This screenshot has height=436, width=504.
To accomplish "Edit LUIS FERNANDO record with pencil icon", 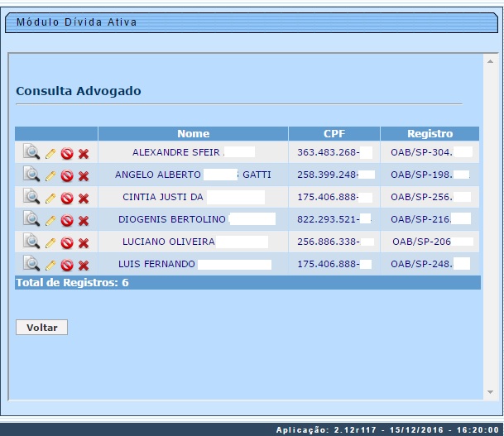I will [x=50, y=265].
